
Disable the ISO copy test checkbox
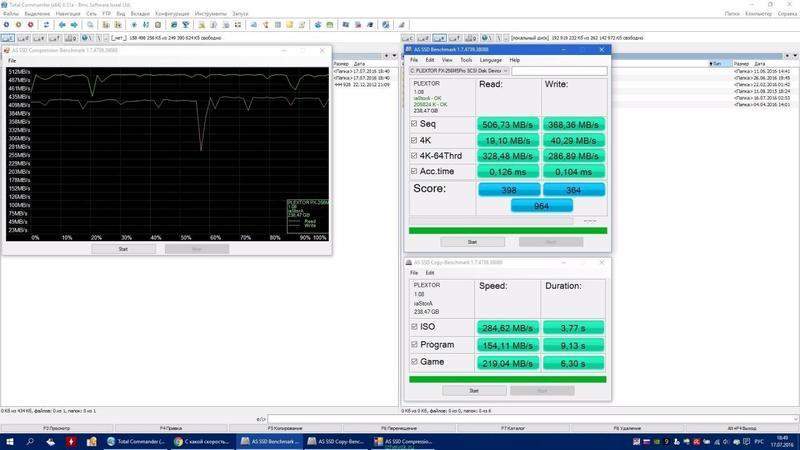click(415, 326)
